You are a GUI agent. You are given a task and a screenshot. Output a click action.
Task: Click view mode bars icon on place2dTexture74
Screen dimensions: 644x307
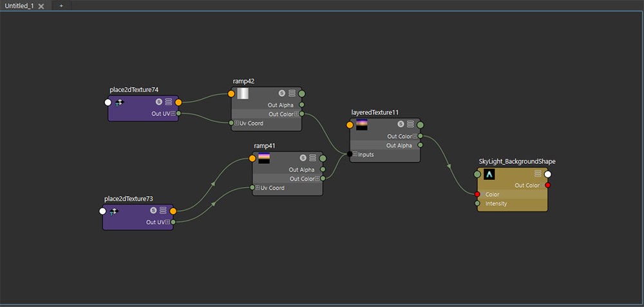(x=169, y=102)
